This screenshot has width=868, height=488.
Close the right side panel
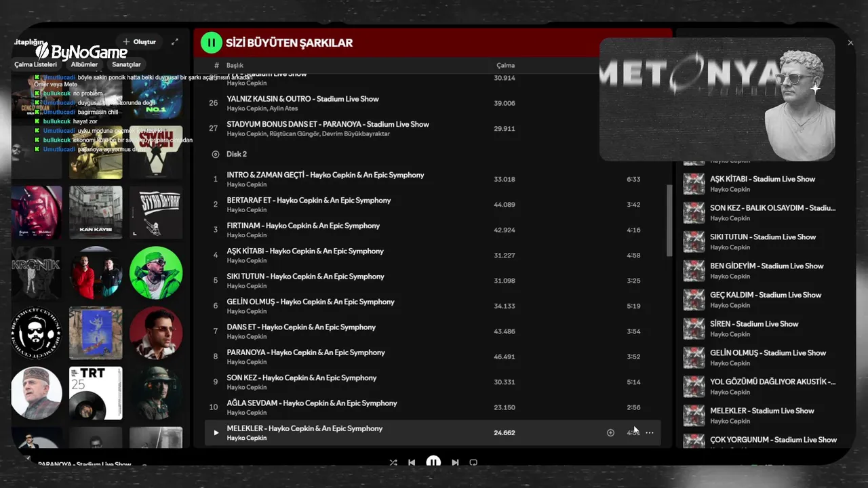[x=850, y=43]
